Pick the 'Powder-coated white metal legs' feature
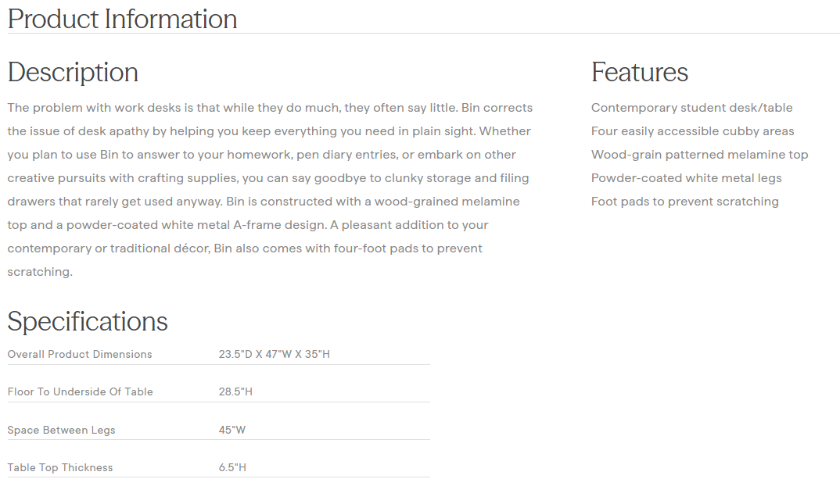840x504 pixels. [686, 178]
